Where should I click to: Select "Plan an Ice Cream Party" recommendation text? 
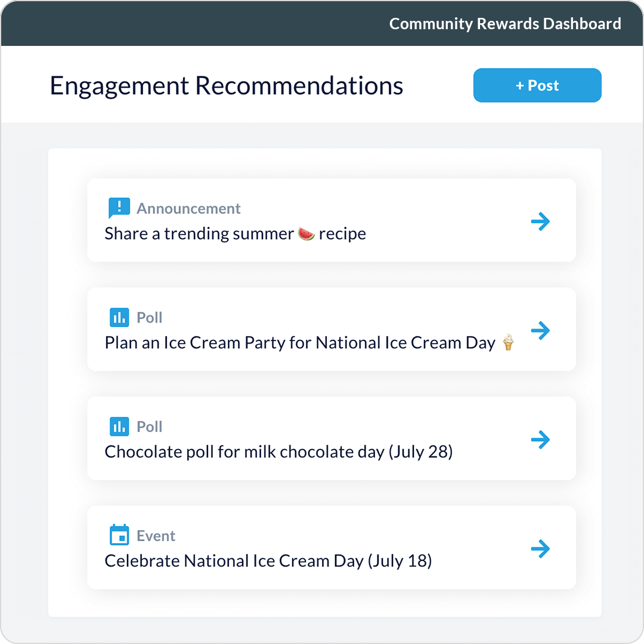[x=300, y=343]
